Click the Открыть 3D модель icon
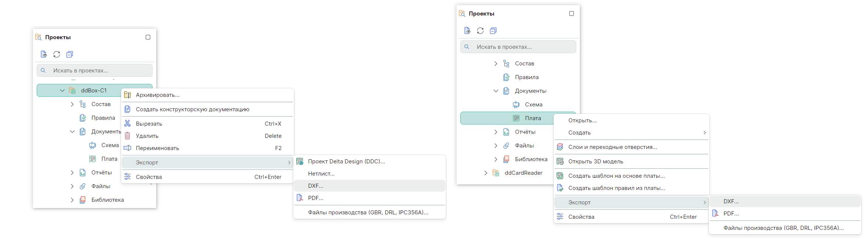 (560, 161)
